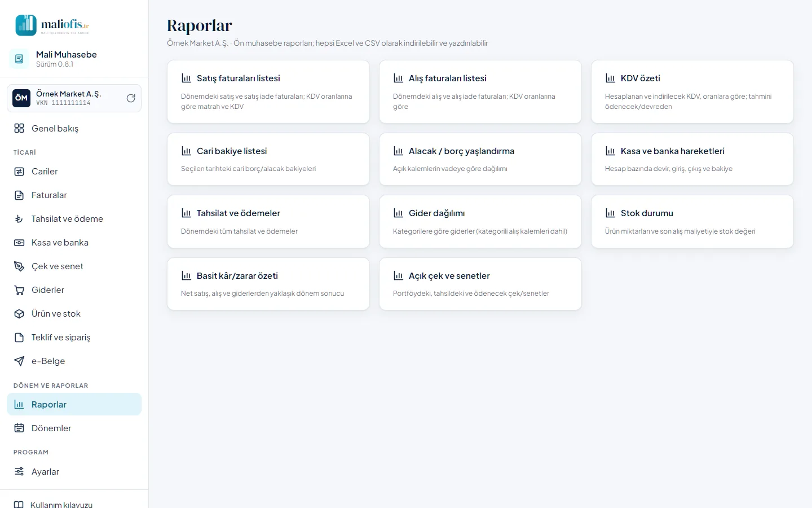Click the Giderler shopping cart icon

pyautogui.click(x=19, y=290)
